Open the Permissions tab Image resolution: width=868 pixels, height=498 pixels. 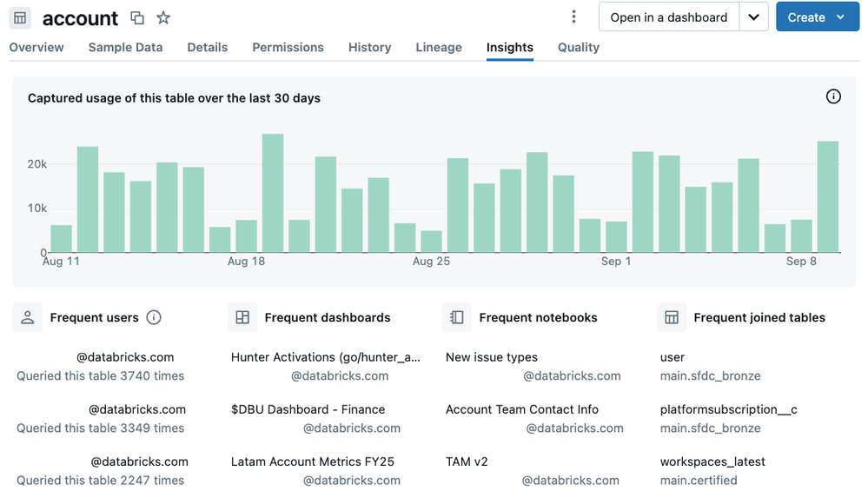pyautogui.click(x=288, y=48)
